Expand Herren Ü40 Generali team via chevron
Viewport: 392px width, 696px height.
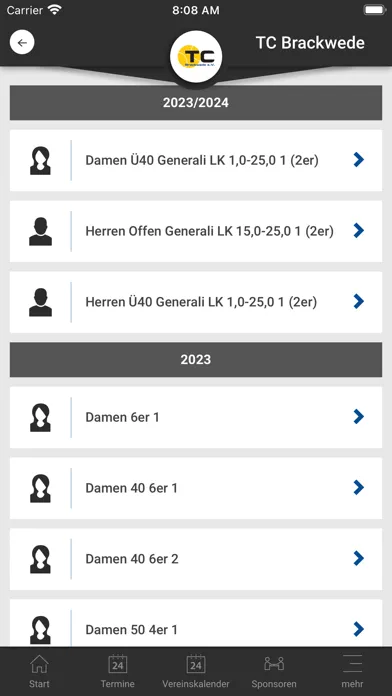[359, 302]
